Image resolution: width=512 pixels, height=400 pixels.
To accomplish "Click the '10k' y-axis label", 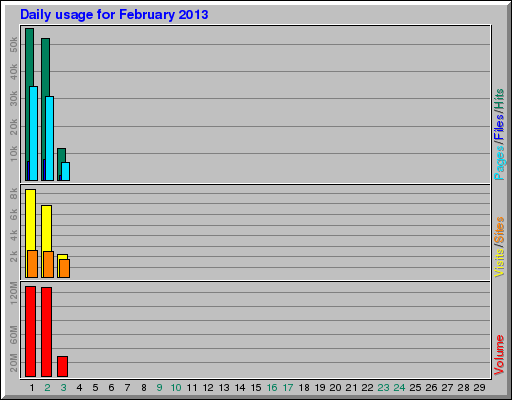I will point(13,154).
